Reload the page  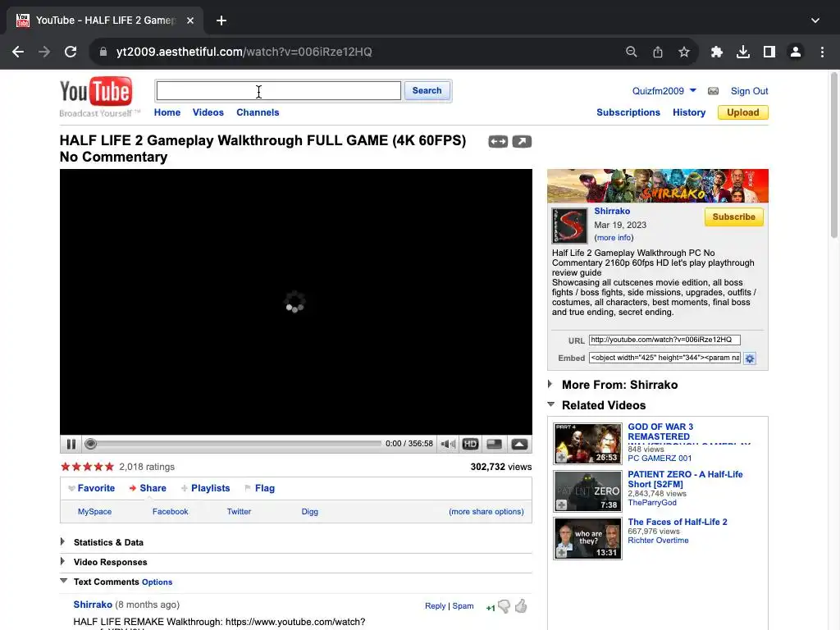click(71, 52)
